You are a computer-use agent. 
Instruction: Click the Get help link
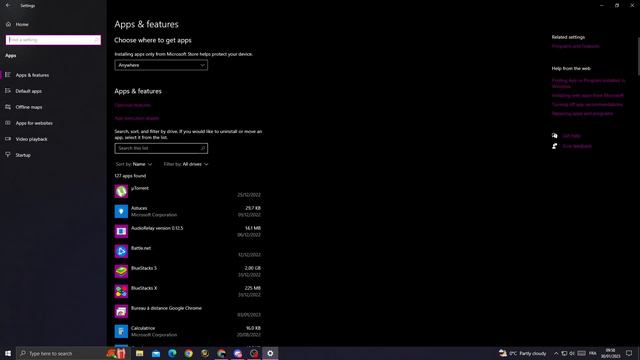coord(571,136)
